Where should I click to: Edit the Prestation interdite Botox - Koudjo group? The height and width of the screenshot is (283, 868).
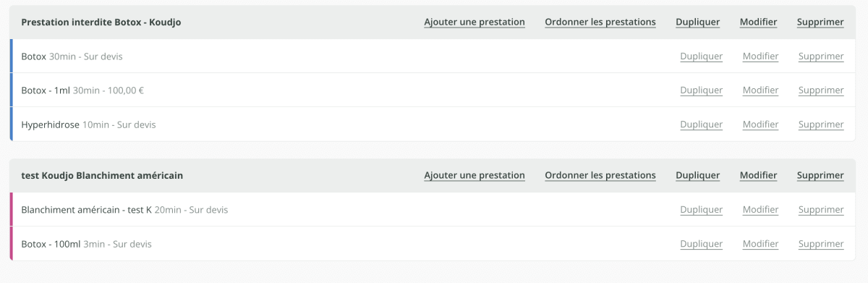point(758,22)
